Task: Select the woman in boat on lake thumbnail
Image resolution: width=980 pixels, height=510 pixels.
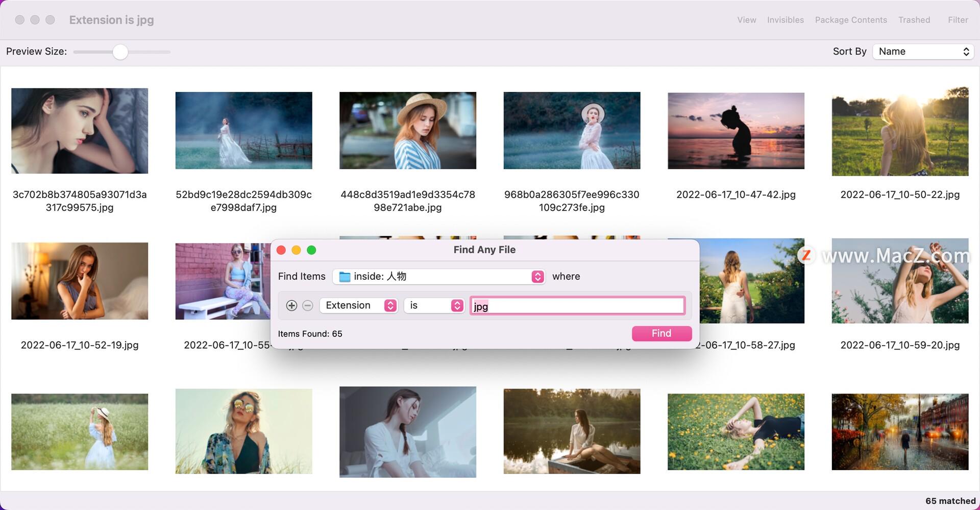Action: click(572, 431)
